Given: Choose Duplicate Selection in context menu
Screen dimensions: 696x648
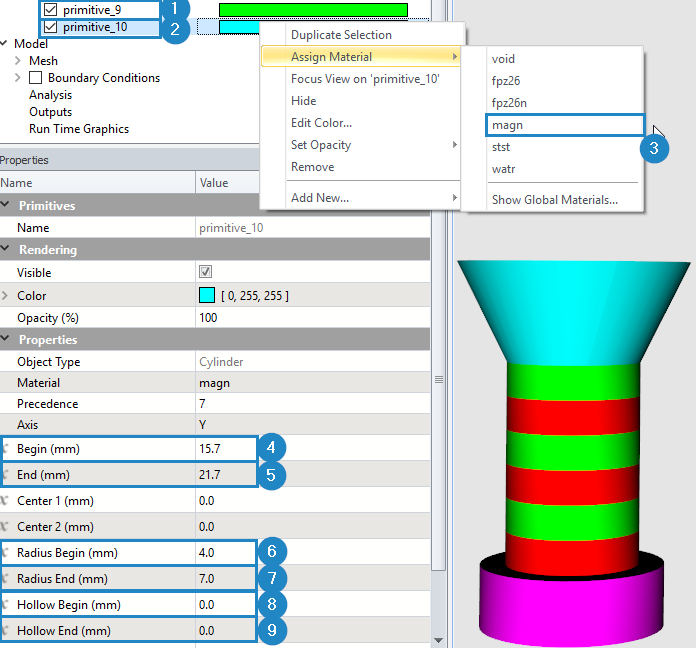Looking at the screenshot, I should [x=341, y=35].
